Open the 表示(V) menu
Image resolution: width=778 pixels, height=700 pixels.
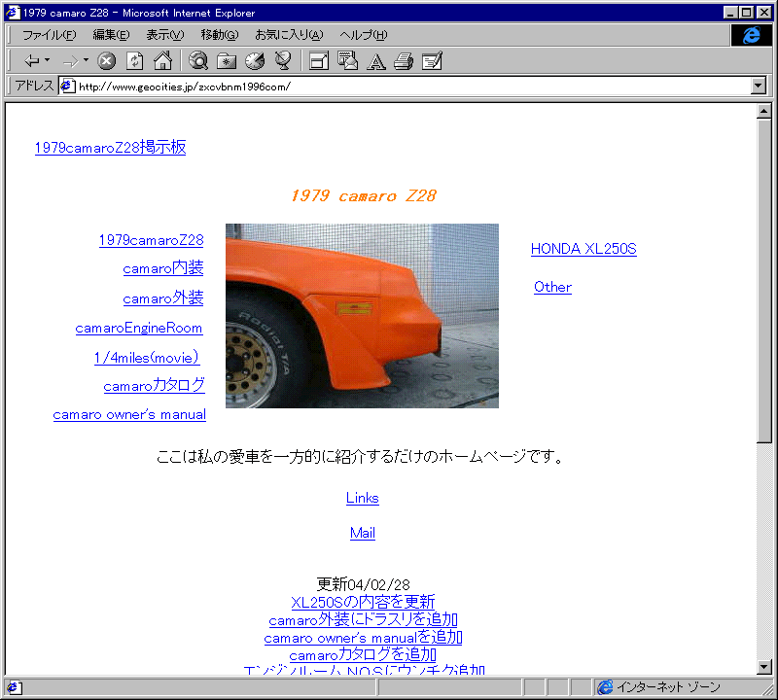164,35
